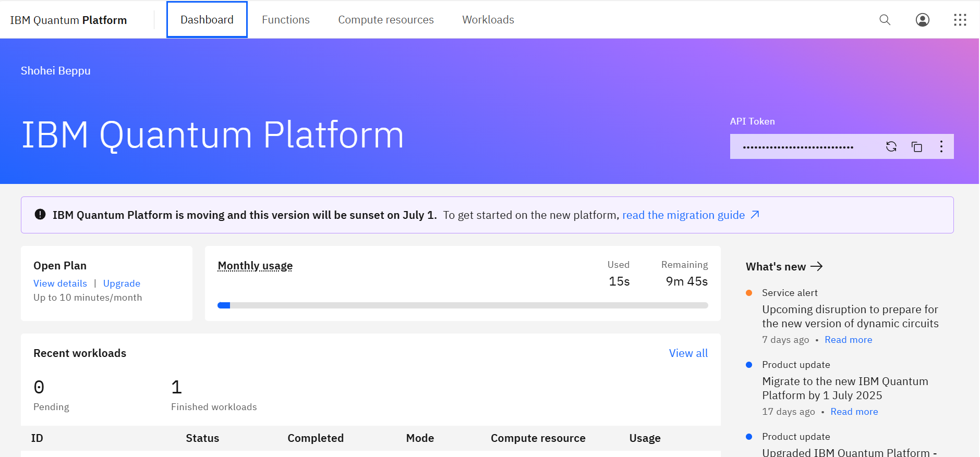This screenshot has width=980, height=457.
Task: Open the search magnifier icon
Action: [885, 20]
